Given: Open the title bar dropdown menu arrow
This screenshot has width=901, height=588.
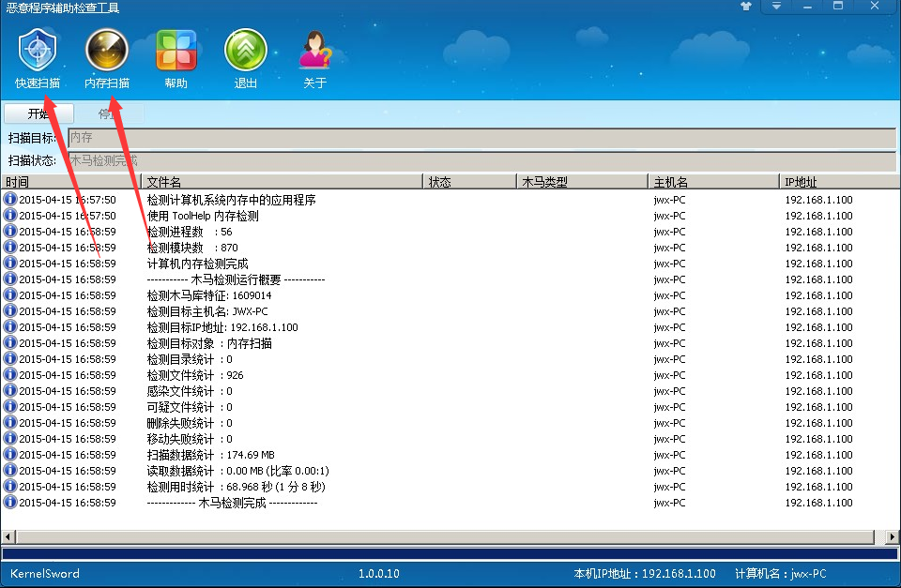Looking at the screenshot, I should pos(776,7).
